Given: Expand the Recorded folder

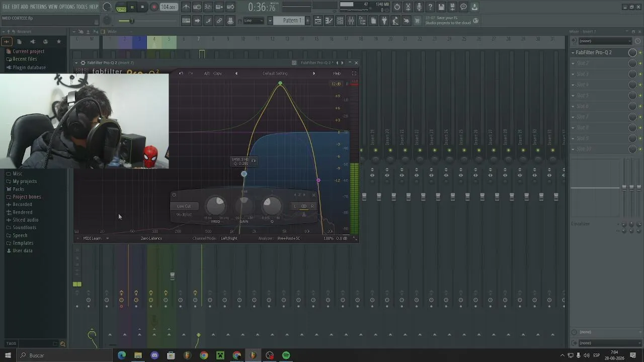Looking at the screenshot, I should [22, 205].
